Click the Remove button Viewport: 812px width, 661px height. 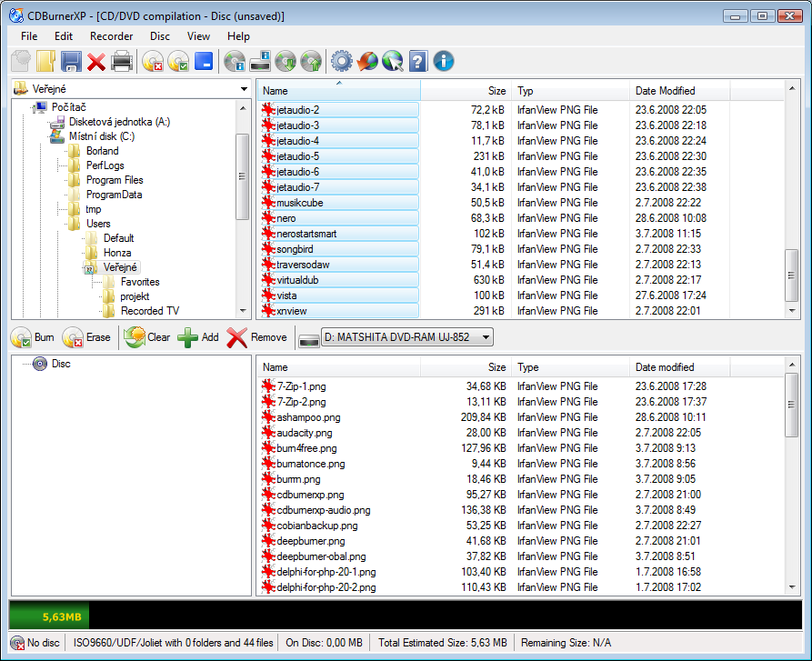pos(256,337)
